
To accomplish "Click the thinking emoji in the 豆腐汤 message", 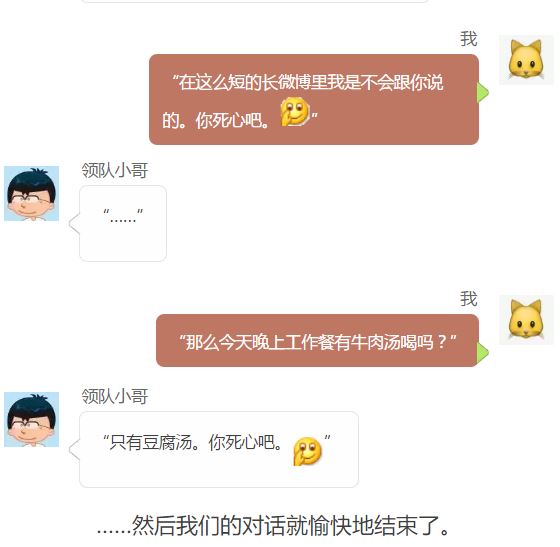I will tap(307, 451).
